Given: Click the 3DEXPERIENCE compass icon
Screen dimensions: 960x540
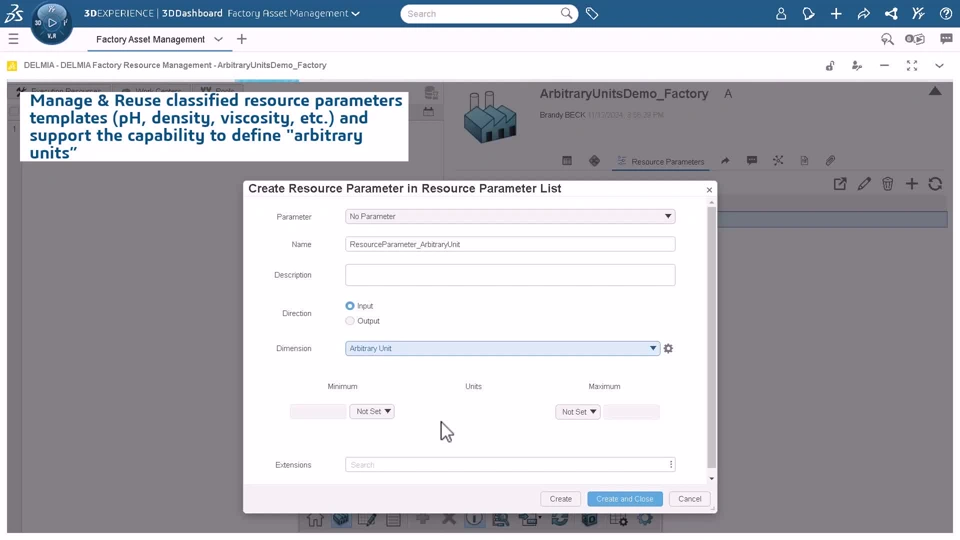Looking at the screenshot, I should pos(51,23).
